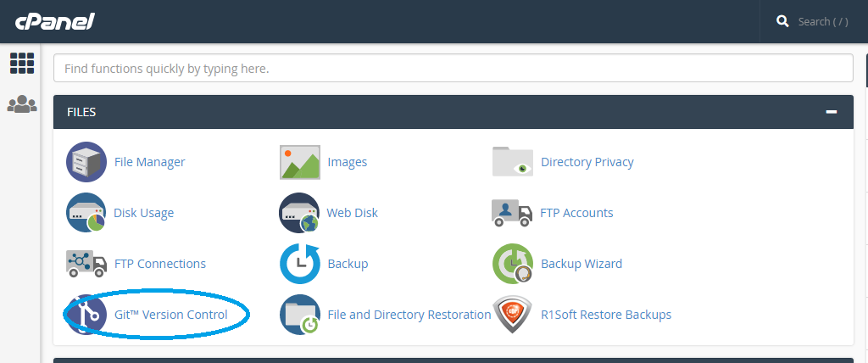
Task: Open the Git™ Version Control link
Action: 171,315
